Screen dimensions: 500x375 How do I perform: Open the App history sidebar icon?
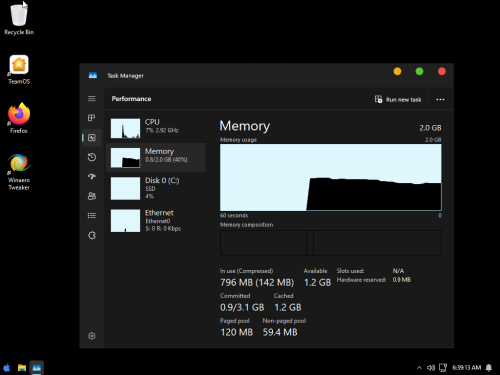pyautogui.click(x=92, y=157)
